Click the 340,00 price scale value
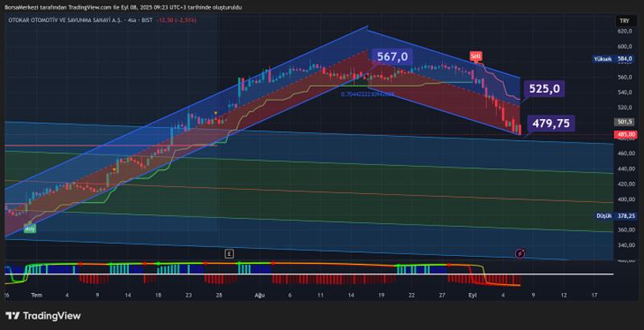 pos(625,245)
